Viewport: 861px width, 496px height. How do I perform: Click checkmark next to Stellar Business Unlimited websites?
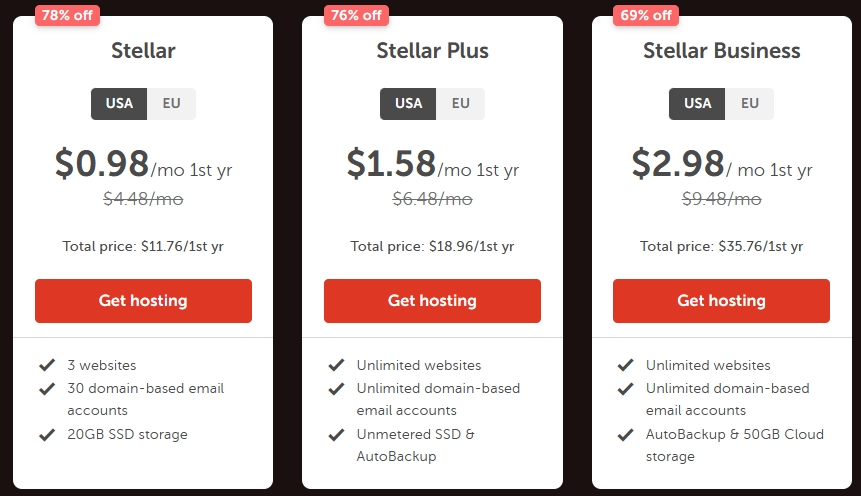626,365
